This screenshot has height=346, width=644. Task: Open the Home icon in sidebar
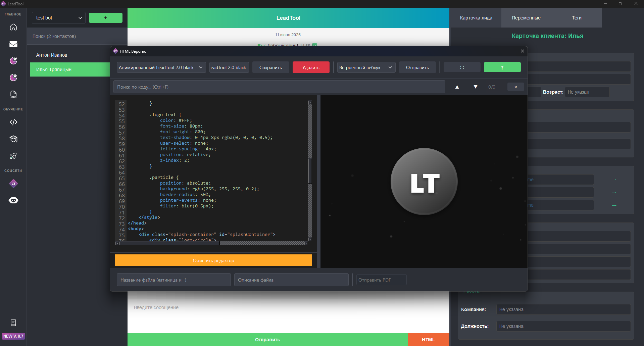click(13, 27)
